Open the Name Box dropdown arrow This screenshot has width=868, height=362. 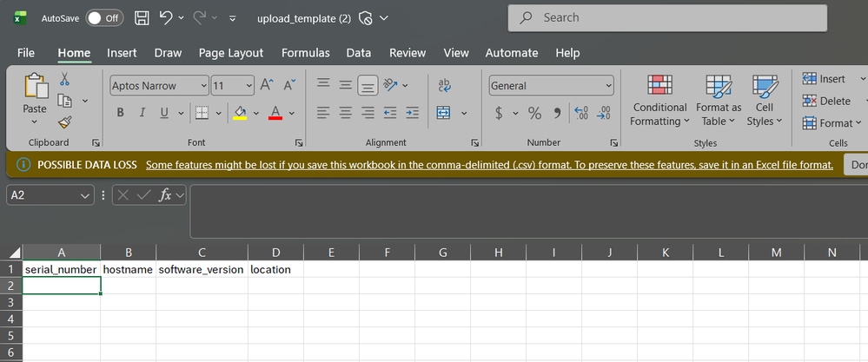(x=84, y=195)
